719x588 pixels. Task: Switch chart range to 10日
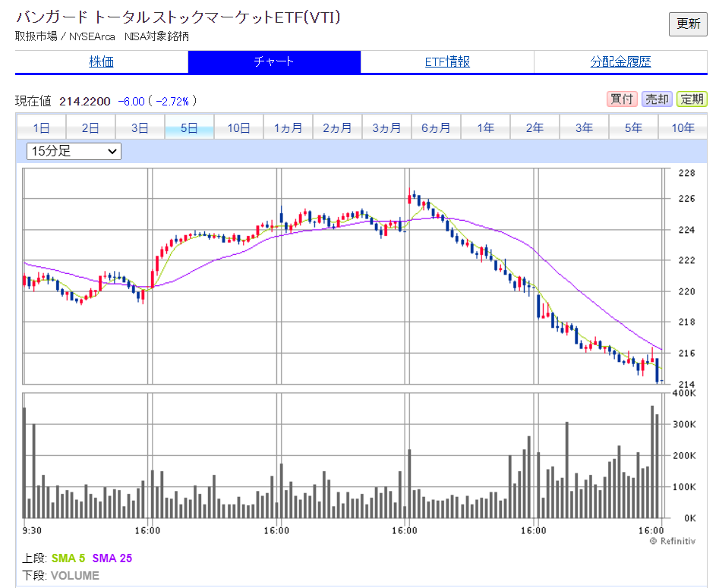pyautogui.click(x=238, y=127)
